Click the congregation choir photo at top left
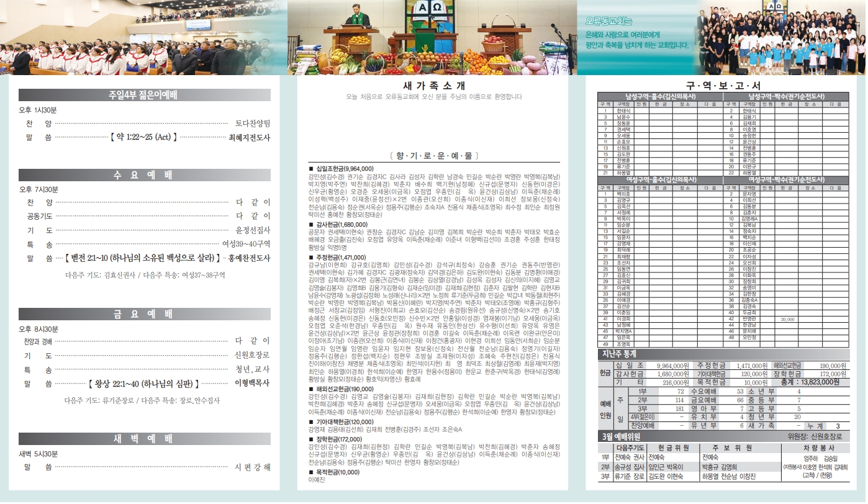Image resolution: width=868 pixels, height=504 pixels. coord(143,37)
